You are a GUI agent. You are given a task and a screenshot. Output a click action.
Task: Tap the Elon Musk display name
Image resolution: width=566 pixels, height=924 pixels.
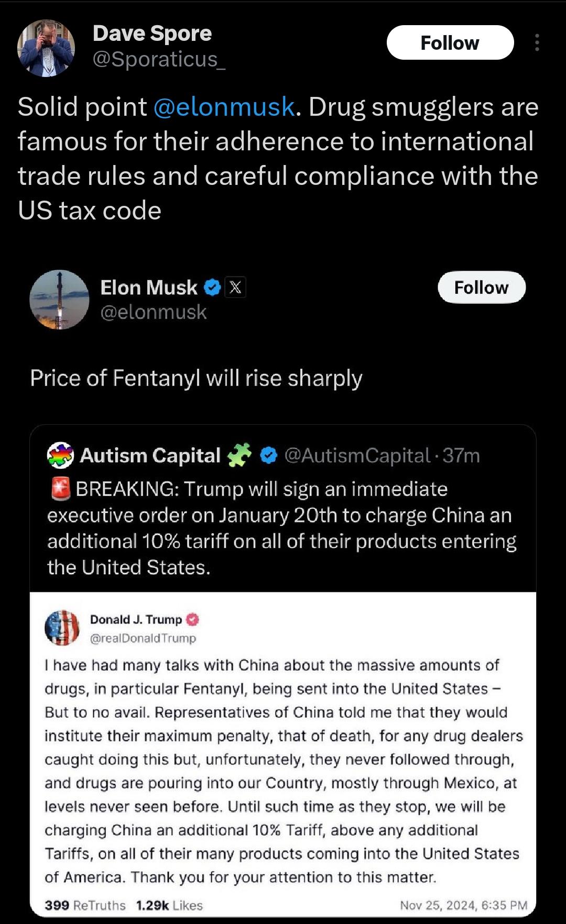[149, 287]
